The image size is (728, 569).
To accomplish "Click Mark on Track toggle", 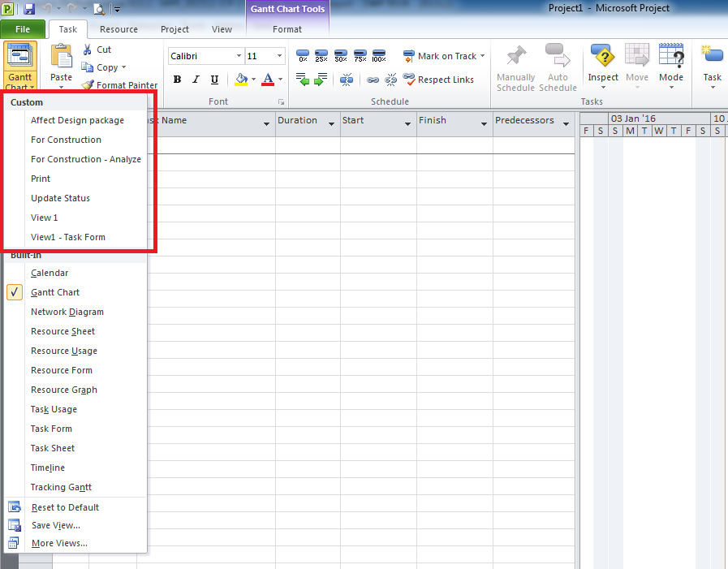I will pos(444,56).
